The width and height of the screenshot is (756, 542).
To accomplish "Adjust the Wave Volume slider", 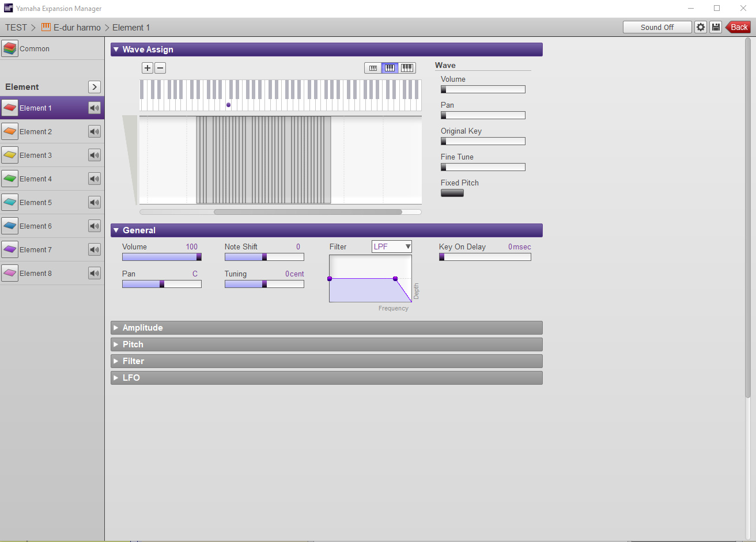I will [483, 89].
